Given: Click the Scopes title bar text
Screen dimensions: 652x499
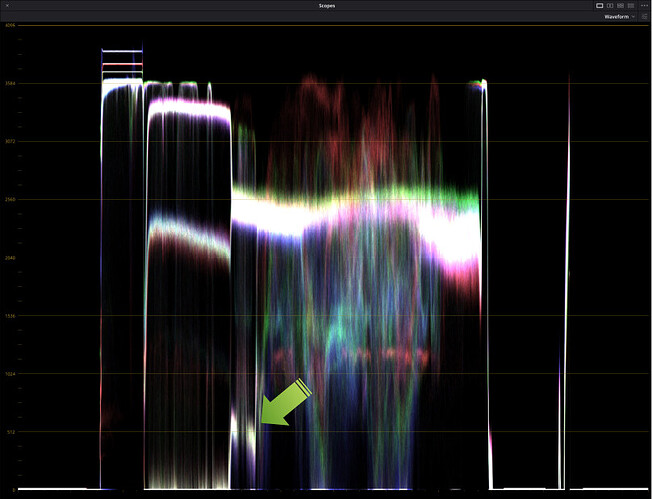Looking at the screenshot, I should (326, 6).
